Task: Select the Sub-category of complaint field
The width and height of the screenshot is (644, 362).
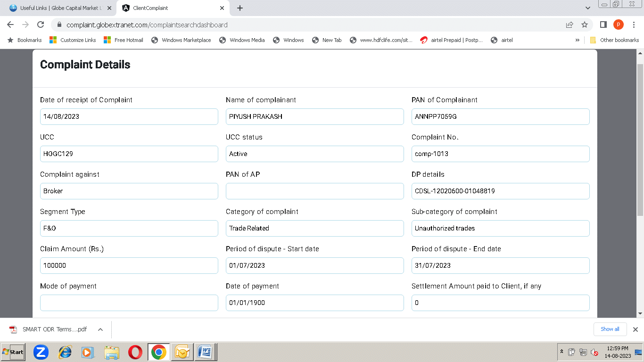Action: (501, 228)
